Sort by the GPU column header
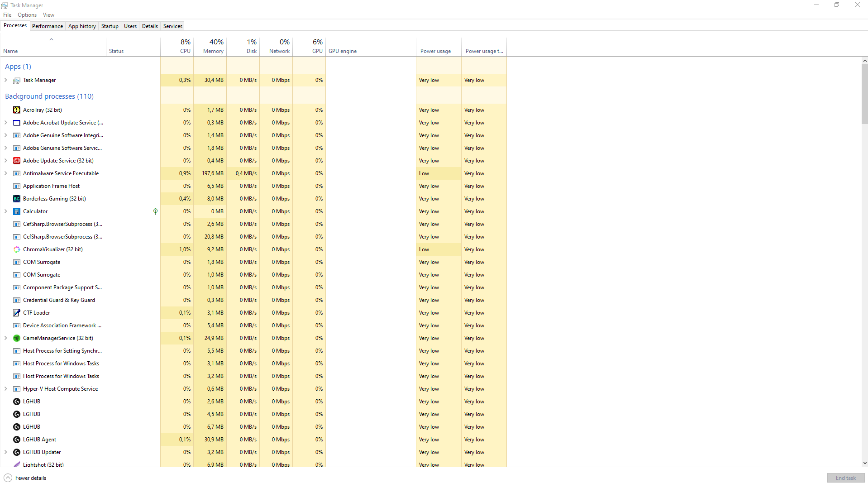Viewport: 868px width, 488px height. point(309,46)
